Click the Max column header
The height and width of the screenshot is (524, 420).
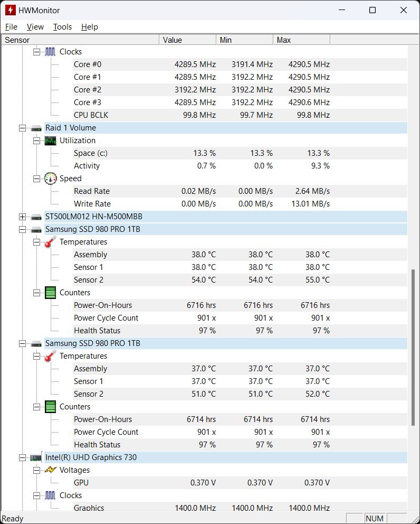pos(302,40)
